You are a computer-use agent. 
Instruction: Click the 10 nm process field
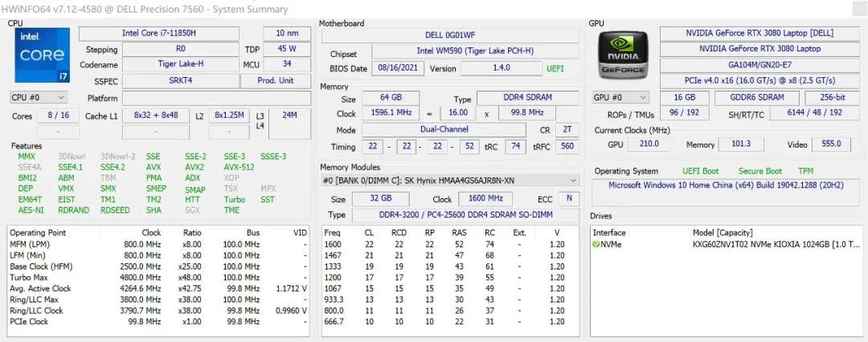click(x=287, y=34)
